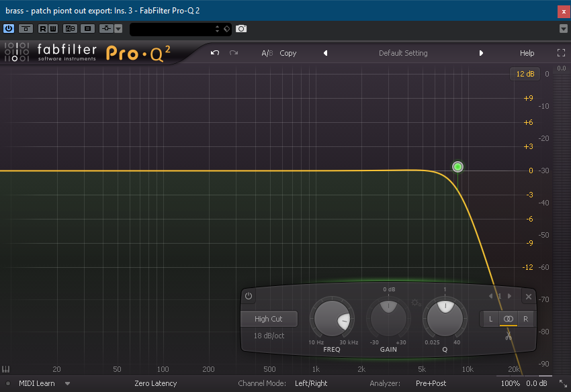Click the Copy button
Viewport: 571px width, 392px height.
click(288, 53)
